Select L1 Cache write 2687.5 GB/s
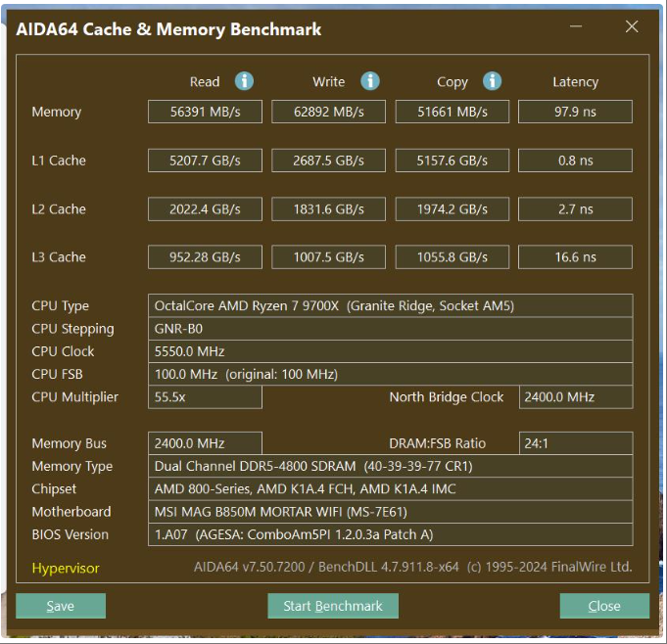Image resolution: width=667 pixels, height=644 pixels. click(329, 161)
